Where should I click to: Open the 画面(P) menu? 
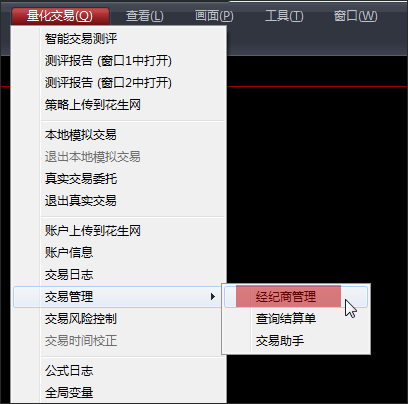click(x=214, y=16)
